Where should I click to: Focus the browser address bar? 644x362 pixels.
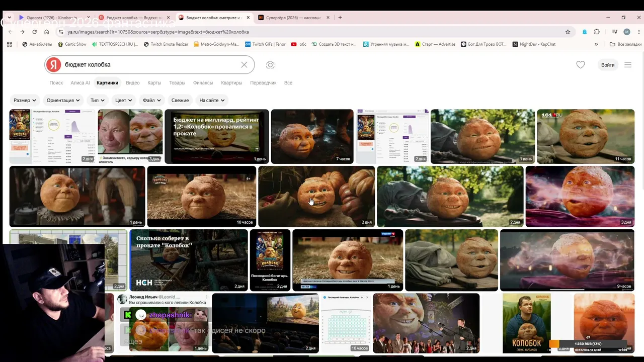pyautogui.click(x=312, y=32)
